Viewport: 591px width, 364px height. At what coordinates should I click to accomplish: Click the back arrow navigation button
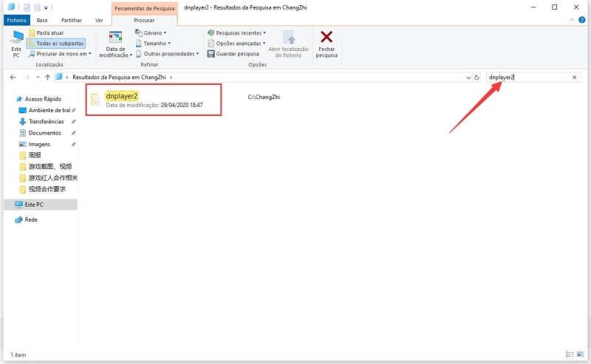pyautogui.click(x=13, y=77)
